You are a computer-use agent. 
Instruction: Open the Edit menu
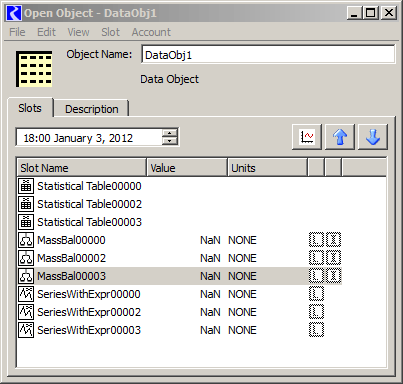coord(46,32)
